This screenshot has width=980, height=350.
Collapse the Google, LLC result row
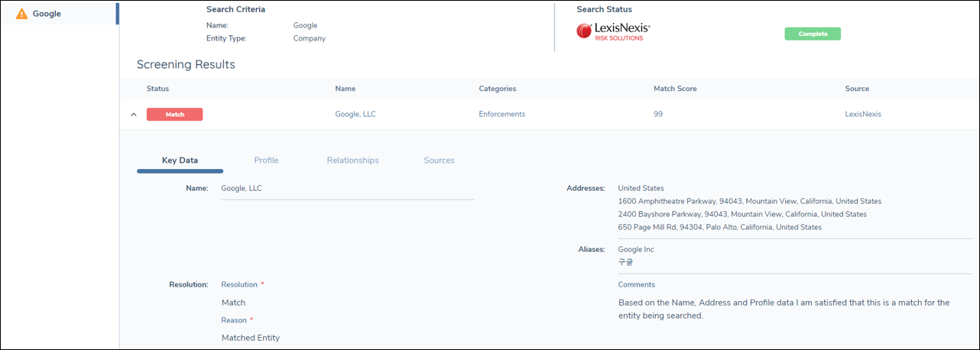(x=134, y=115)
